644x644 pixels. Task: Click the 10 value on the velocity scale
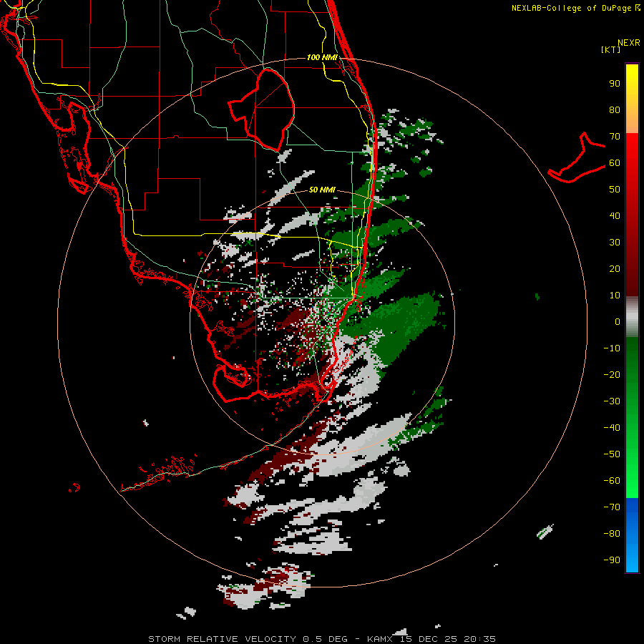615,296
